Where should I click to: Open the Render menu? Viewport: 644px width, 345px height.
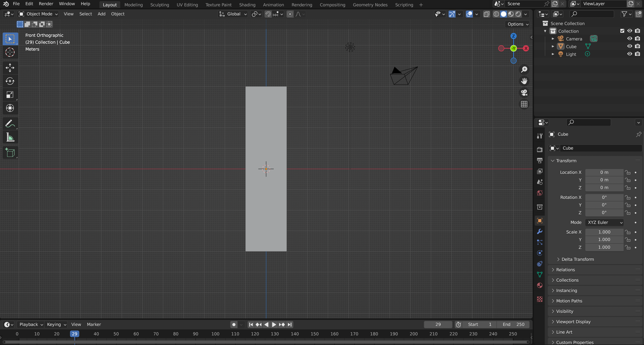(46, 4)
